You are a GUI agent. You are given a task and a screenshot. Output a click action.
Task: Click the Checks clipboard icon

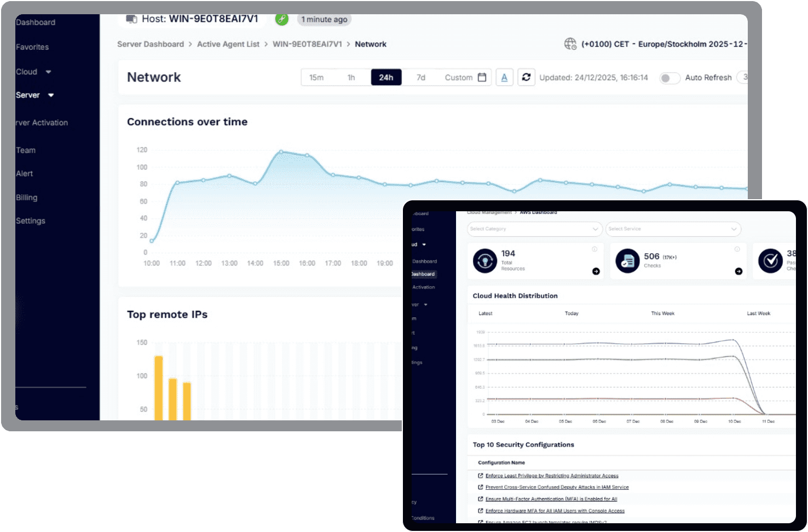(x=627, y=261)
